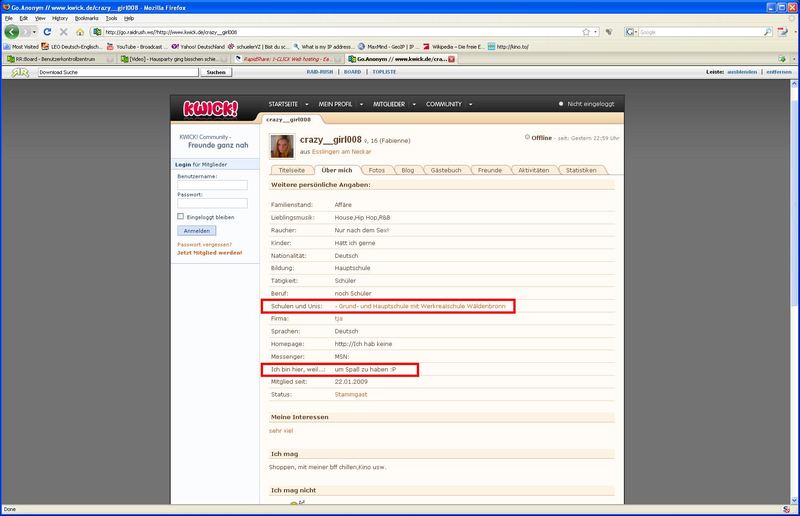Click the Download Suche text field
This screenshot has height=516, width=800.
[118, 72]
